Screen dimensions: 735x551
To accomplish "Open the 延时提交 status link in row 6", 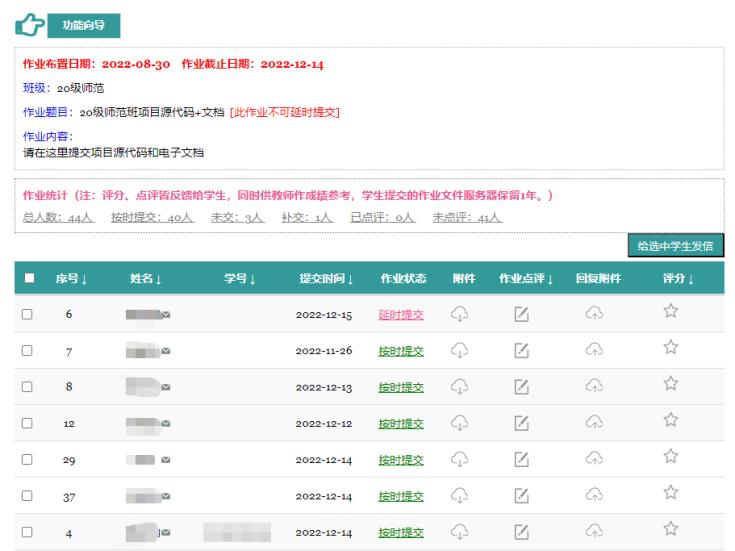I will coord(400,314).
